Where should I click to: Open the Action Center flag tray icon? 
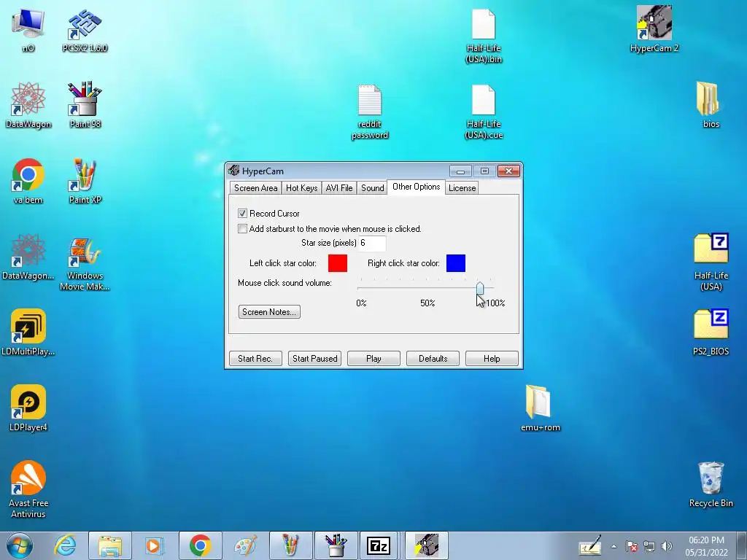[632, 546]
